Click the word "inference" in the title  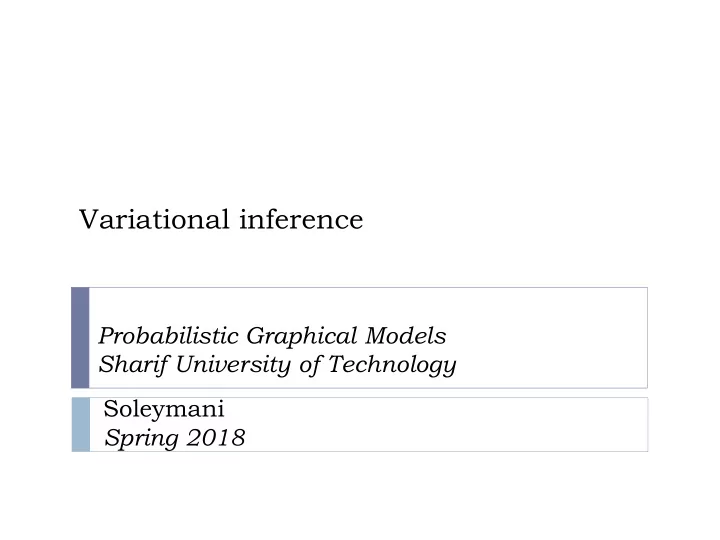(x=301, y=219)
